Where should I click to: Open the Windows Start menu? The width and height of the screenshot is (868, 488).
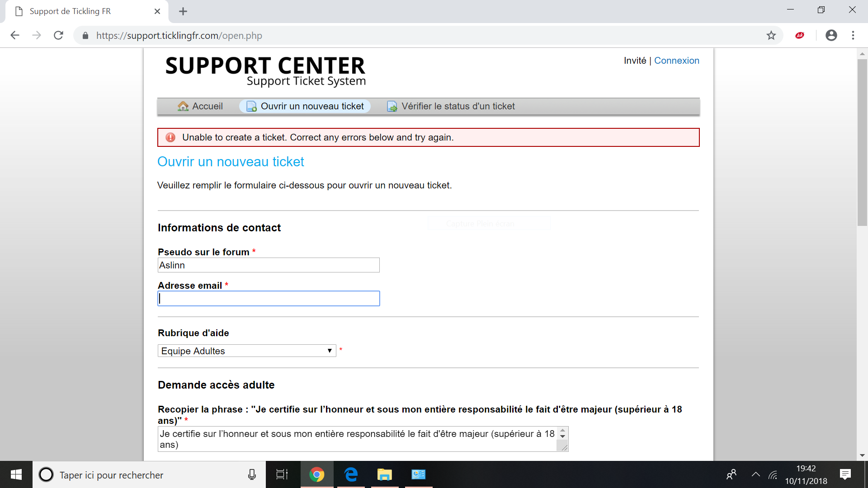[16, 474]
